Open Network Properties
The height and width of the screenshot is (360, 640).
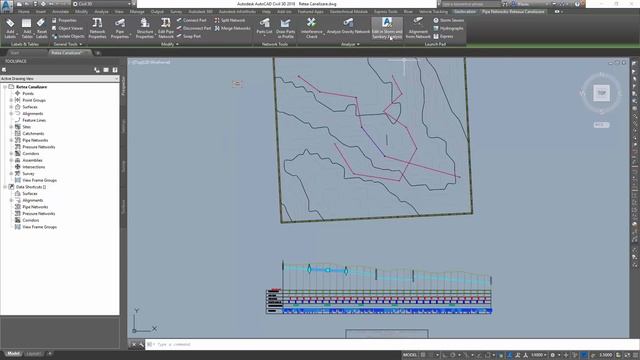[97, 28]
